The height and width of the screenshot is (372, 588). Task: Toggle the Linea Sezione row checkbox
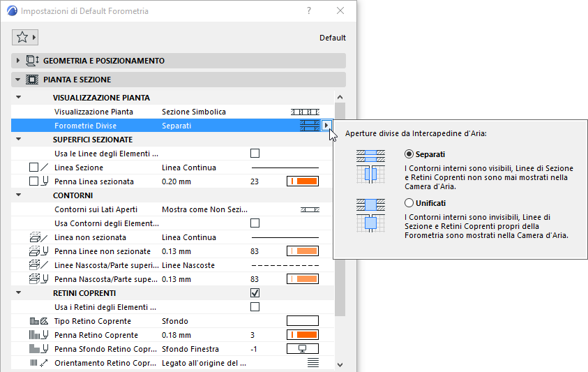[x=33, y=168]
